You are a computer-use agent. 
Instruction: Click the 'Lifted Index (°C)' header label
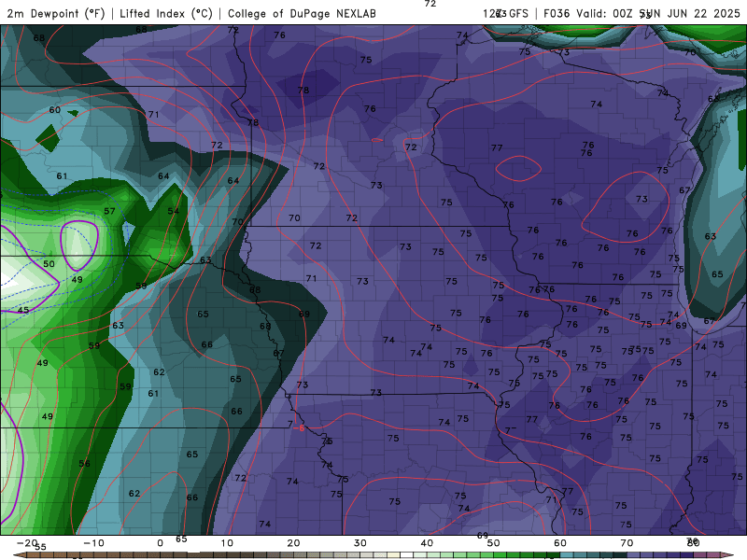point(166,13)
